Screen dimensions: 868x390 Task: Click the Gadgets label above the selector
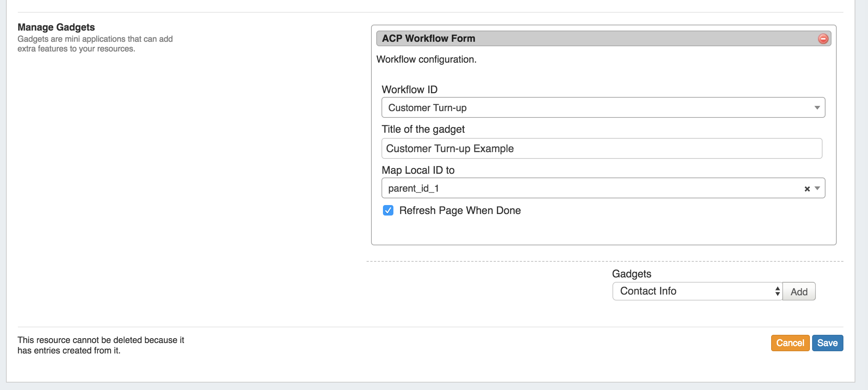tap(631, 274)
